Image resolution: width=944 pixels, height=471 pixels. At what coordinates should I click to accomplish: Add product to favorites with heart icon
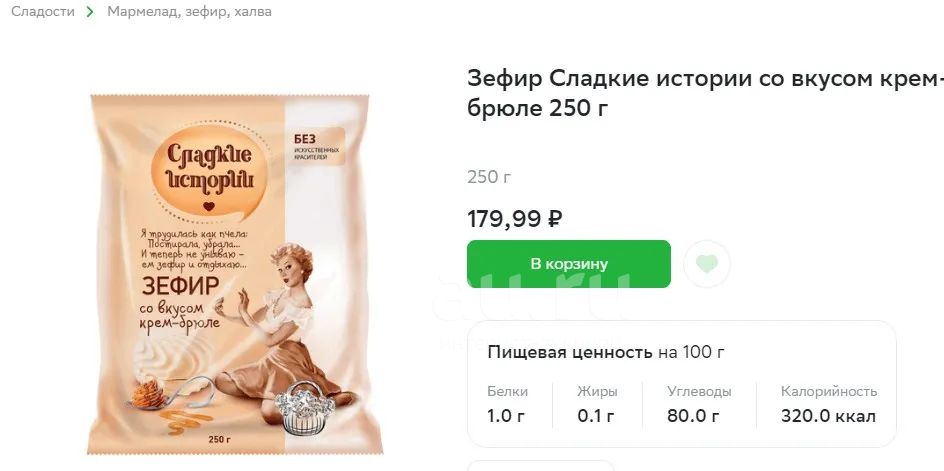pos(707,264)
